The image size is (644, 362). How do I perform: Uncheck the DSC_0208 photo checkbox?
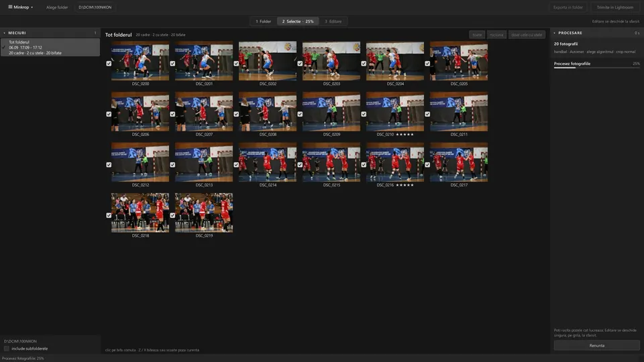236,114
